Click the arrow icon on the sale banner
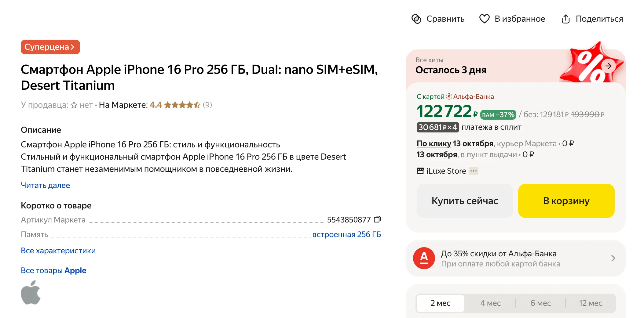 click(608, 66)
